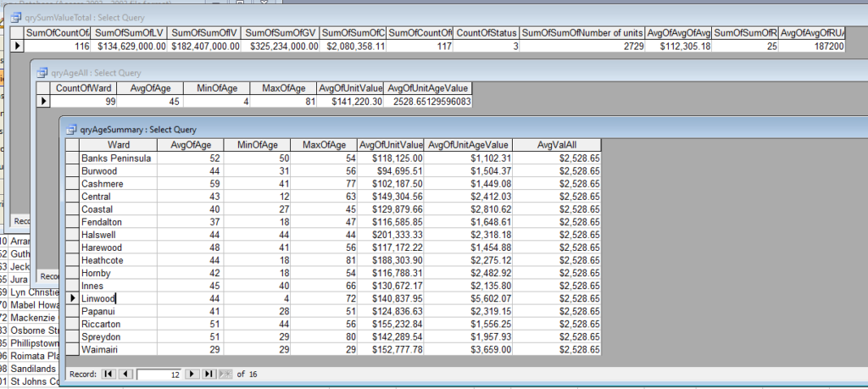Select the row selector for Waimairi

coord(73,349)
